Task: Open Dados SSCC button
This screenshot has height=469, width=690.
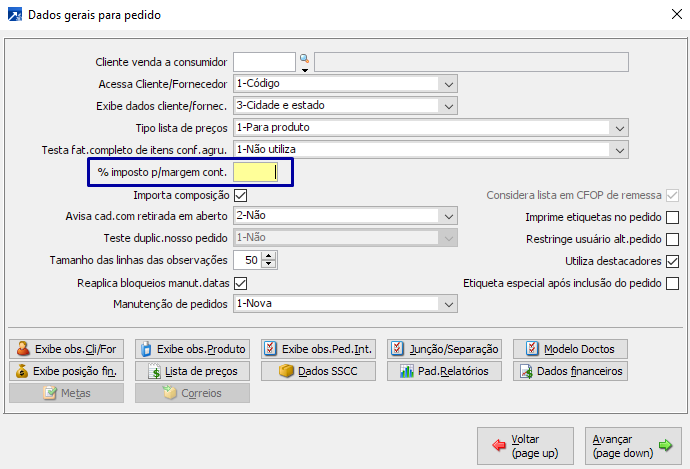Action: coord(318,371)
